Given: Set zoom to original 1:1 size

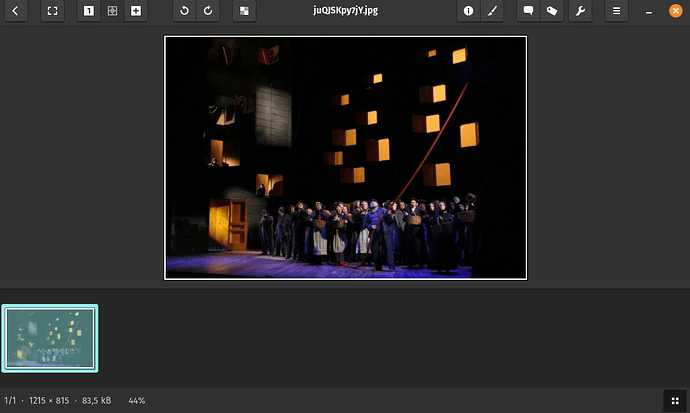Looking at the screenshot, I should [89, 11].
